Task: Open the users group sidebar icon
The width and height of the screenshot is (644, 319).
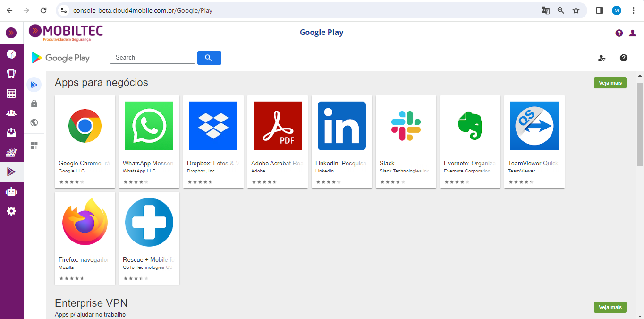Action: pos(11,113)
